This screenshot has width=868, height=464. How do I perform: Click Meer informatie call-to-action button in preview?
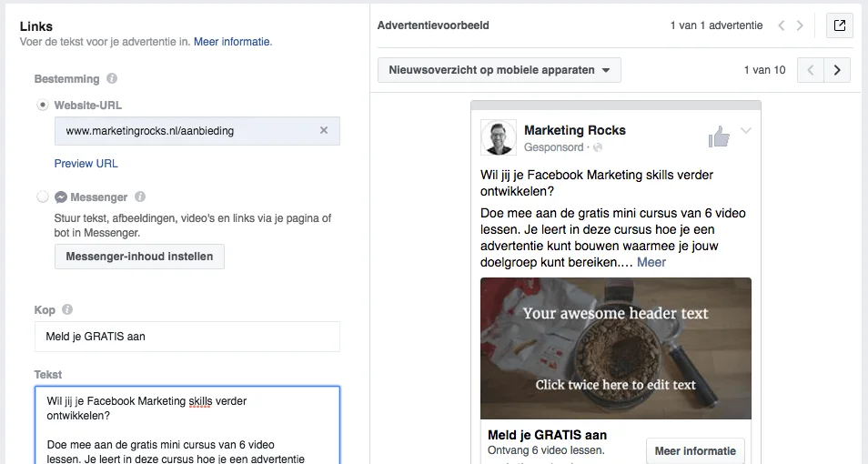coord(695,450)
